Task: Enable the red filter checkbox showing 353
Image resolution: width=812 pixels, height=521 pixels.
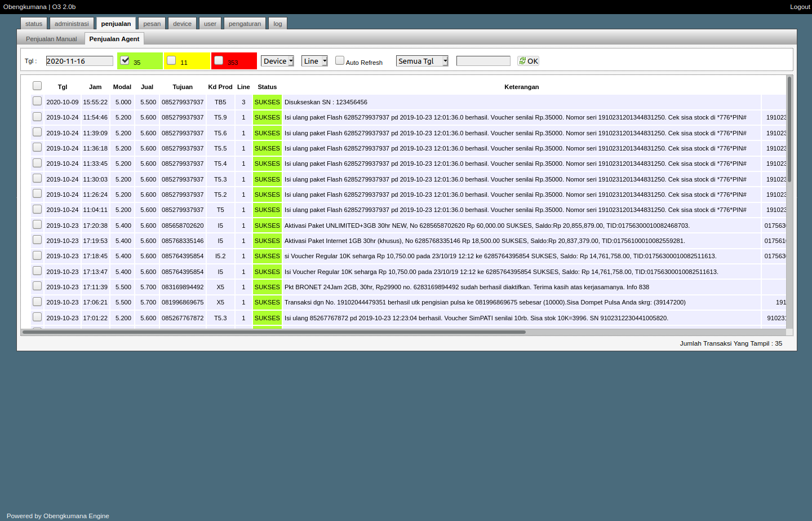Action: point(219,60)
